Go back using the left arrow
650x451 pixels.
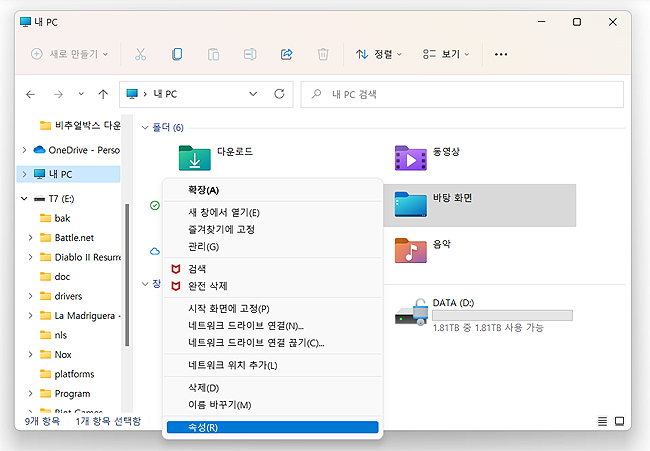pyautogui.click(x=30, y=95)
